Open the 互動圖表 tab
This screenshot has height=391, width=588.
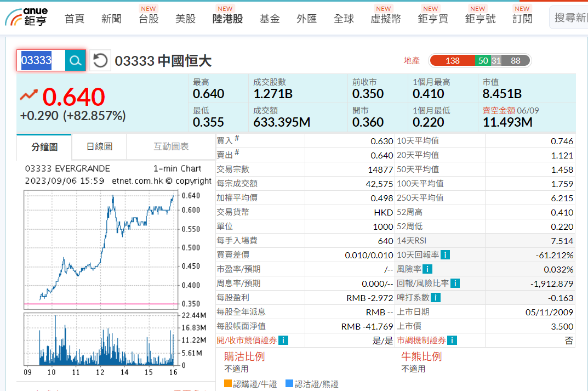(x=171, y=146)
